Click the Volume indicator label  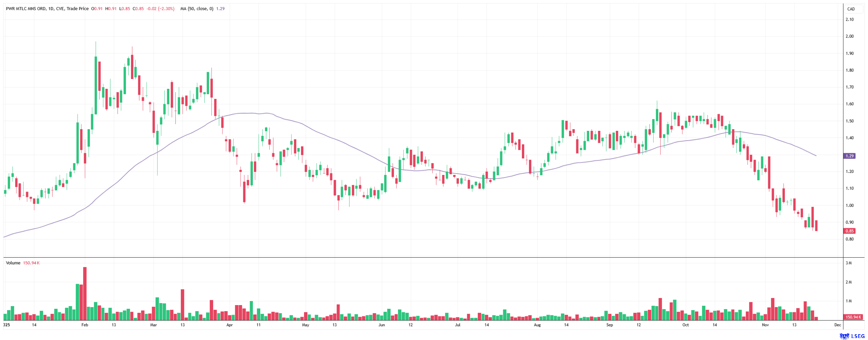point(13,263)
